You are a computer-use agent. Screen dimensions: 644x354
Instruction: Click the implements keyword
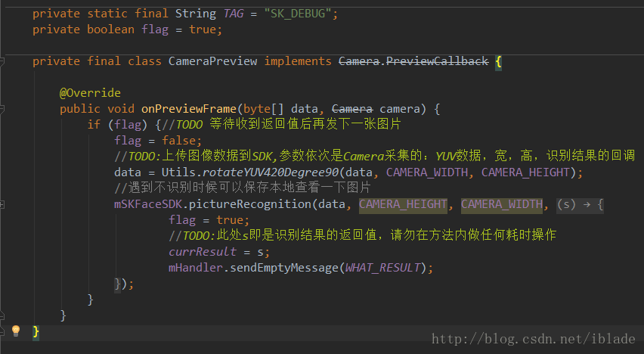point(298,61)
